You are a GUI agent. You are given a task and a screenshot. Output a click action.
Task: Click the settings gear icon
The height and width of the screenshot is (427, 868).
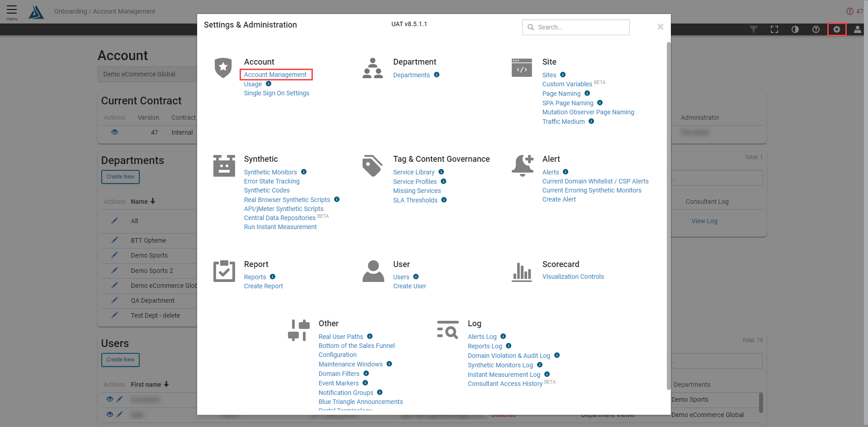tap(837, 29)
